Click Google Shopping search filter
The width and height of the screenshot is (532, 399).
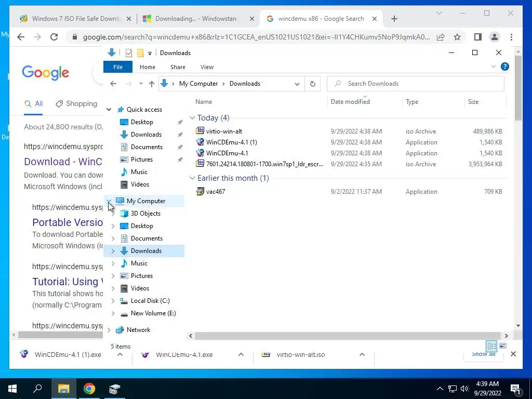click(76, 103)
